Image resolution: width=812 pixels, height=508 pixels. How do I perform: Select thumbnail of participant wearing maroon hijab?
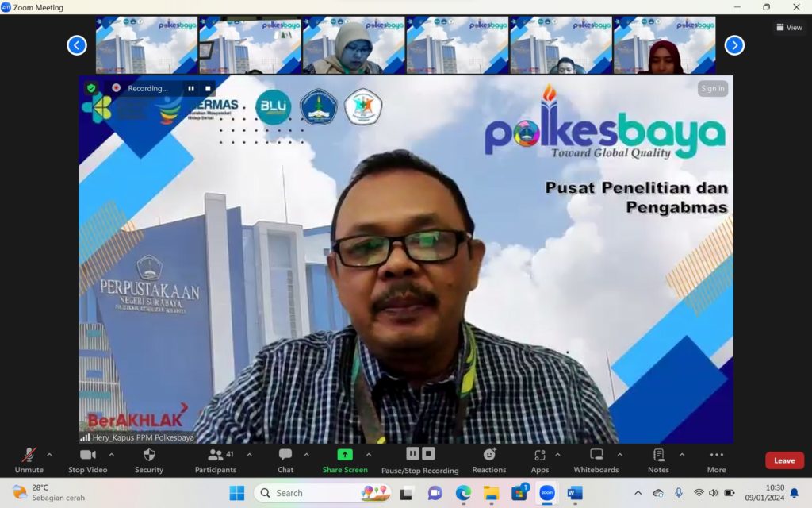[x=665, y=45]
